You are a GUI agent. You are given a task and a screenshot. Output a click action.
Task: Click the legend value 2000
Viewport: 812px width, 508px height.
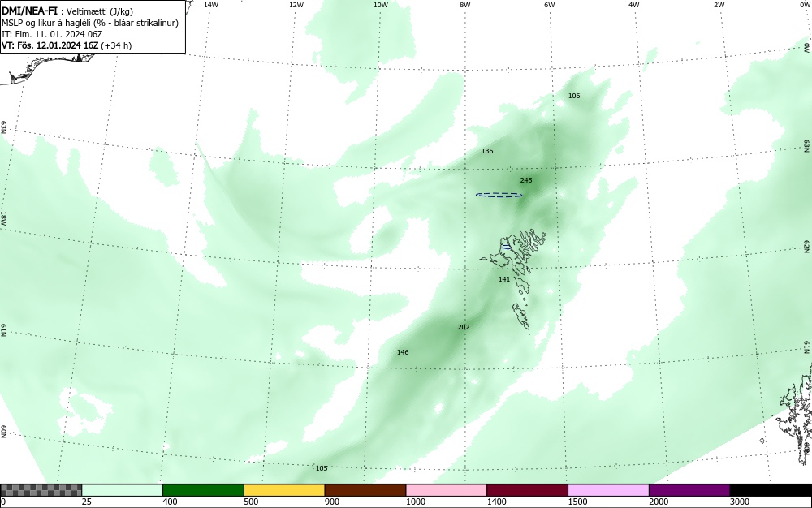coord(659,502)
